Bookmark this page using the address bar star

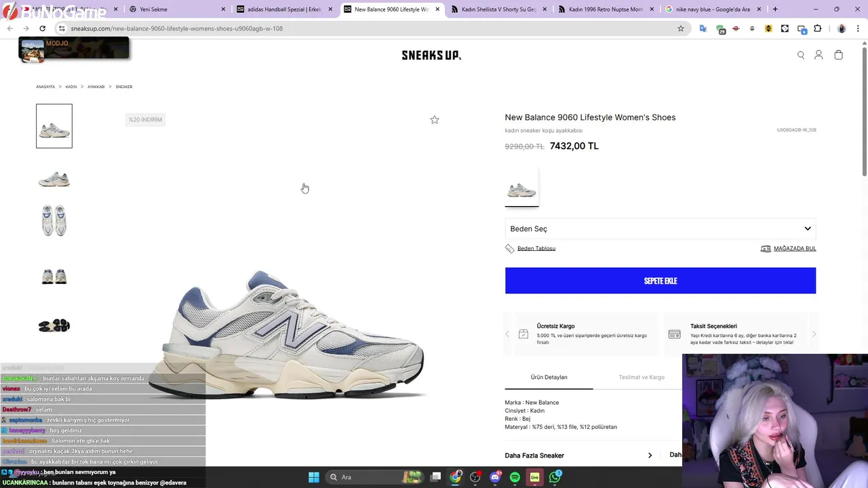(x=681, y=28)
